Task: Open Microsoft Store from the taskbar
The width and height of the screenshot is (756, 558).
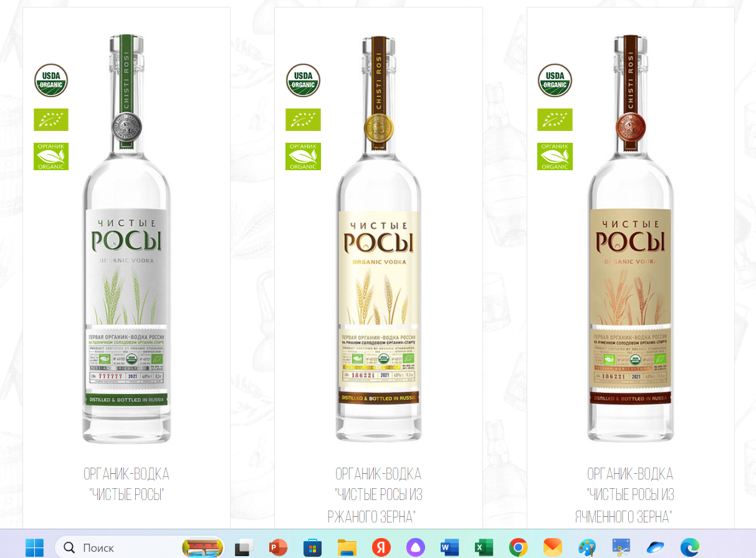Action: (x=312, y=547)
